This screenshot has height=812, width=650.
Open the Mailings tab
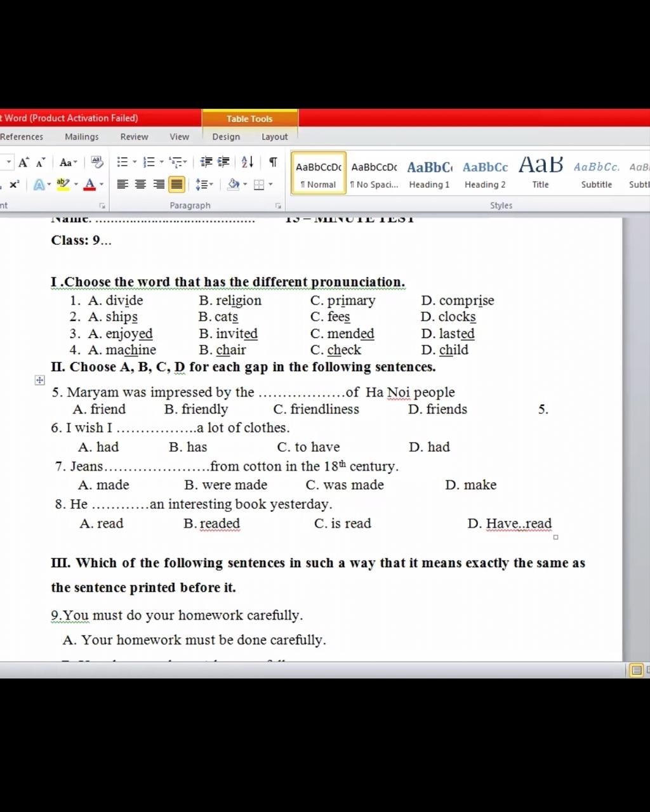pyautogui.click(x=82, y=137)
